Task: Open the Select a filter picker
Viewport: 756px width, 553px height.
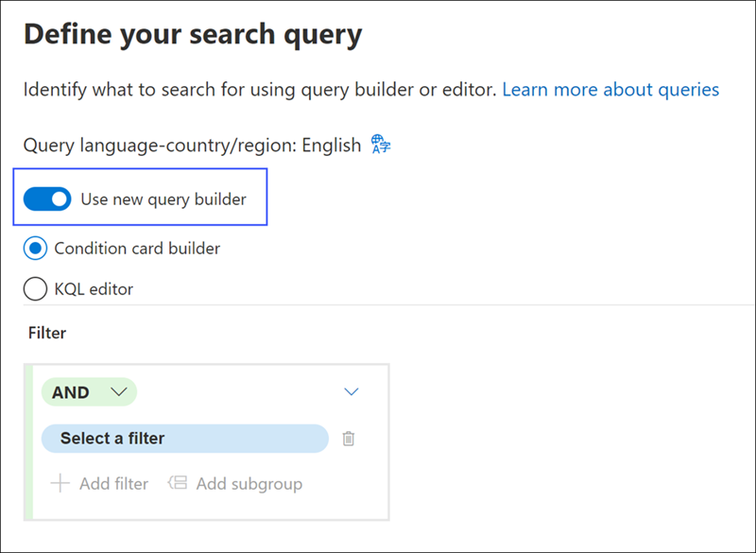Action: (185, 439)
